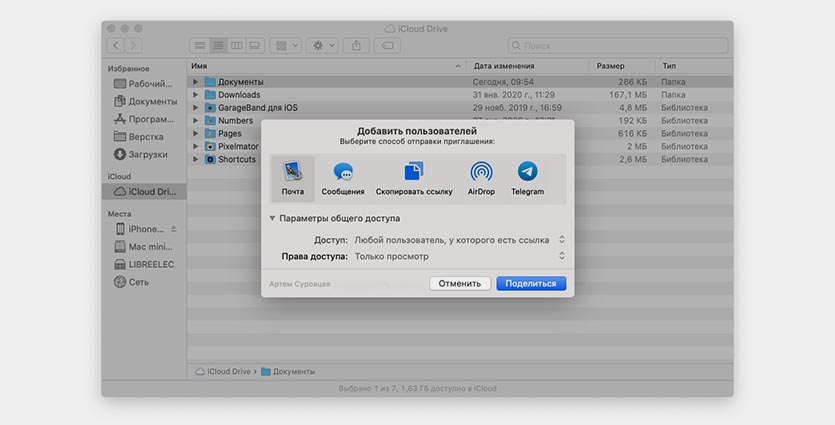This screenshot has height=425, width=835.
Task: Collapse the Параметры общего доступа section
Action: [272, 218]
